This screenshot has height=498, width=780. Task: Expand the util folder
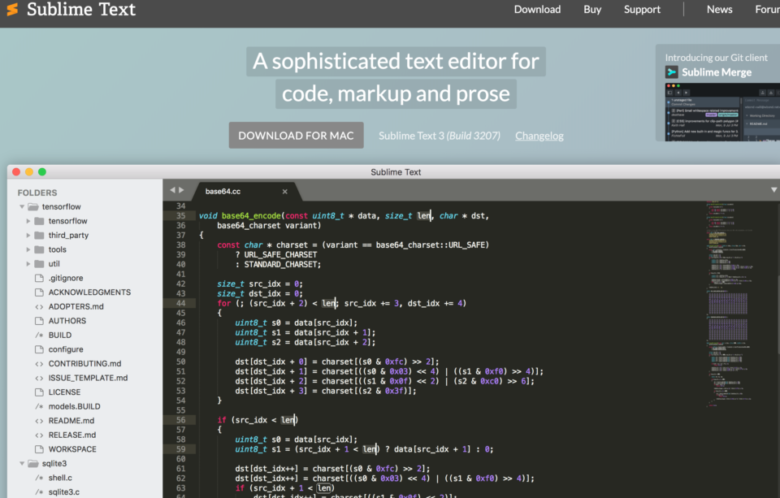pyautogui.click(x=28, y=264)
